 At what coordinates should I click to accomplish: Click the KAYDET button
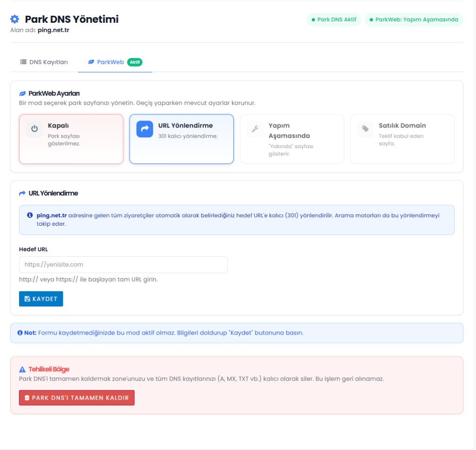click(41, 299)
